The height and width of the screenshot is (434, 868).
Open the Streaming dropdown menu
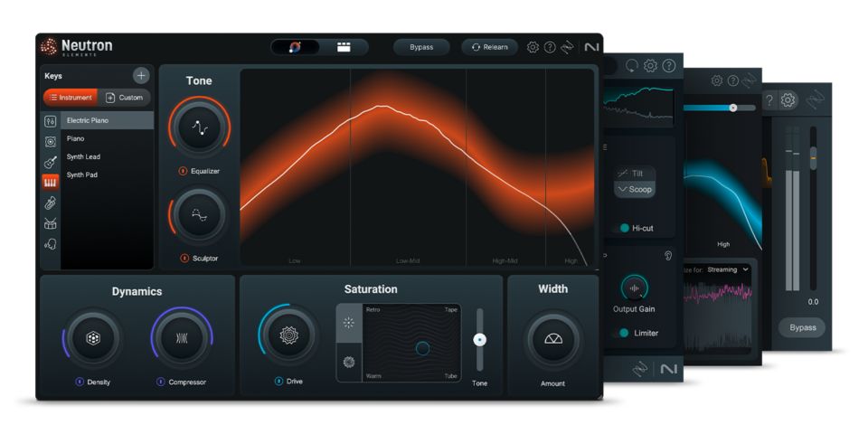(x=727, y=269)
